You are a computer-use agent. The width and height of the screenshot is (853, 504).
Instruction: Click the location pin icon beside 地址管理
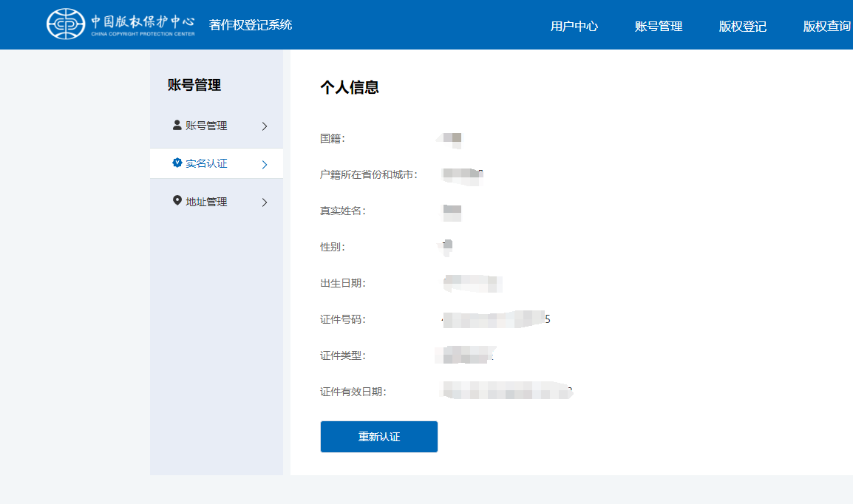click(177, 201)
